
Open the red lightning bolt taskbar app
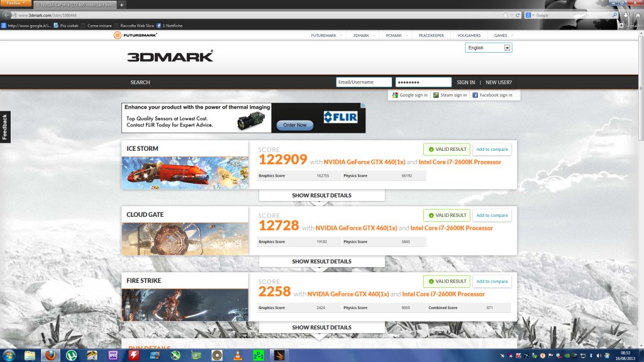(x=133, y=356)
